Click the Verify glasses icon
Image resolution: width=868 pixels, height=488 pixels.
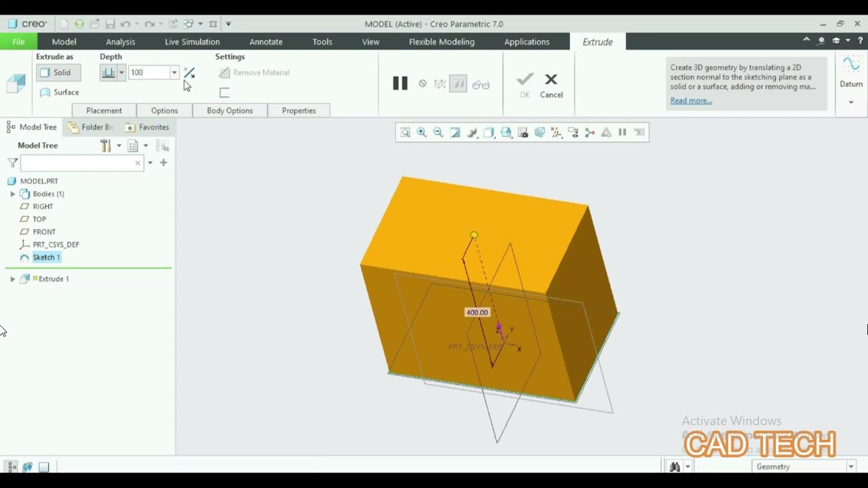click(481, 85)
